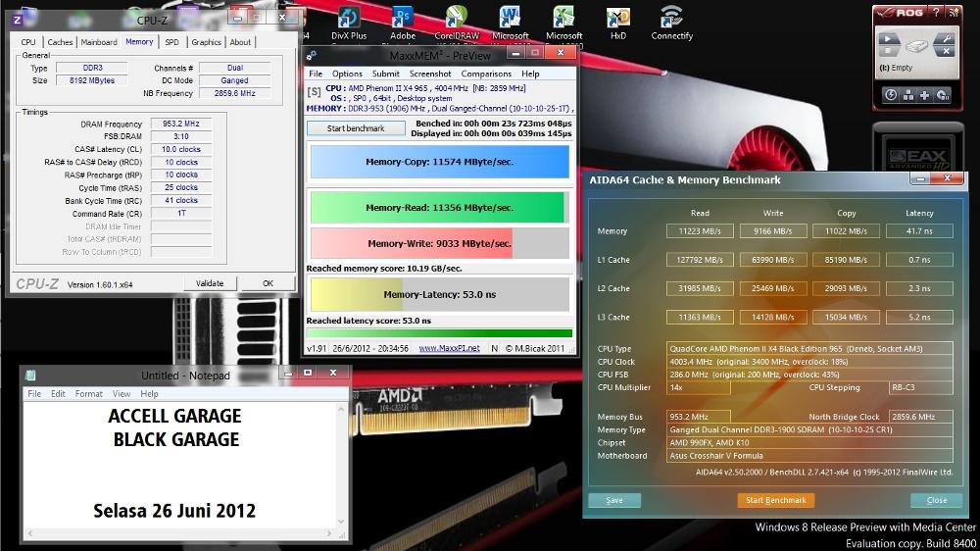Click the X eject icon in ROG gadget

(x=945, y=51)
